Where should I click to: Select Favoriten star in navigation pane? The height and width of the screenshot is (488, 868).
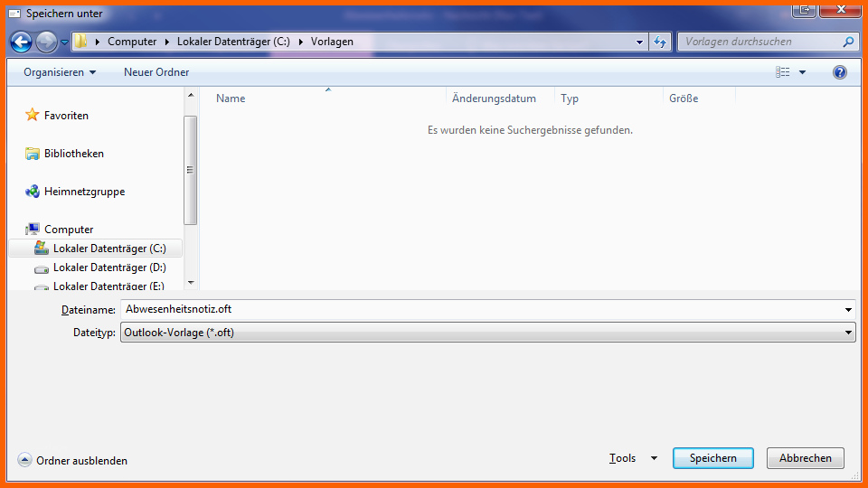tap(33, 116)
